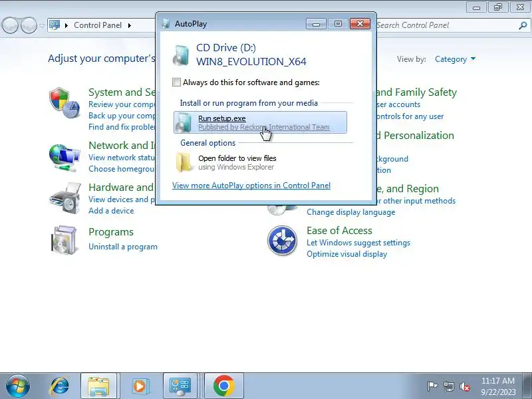Viewport: 532px width, 399px height.
Task: Open the Programs category
Action: [111, 232]
